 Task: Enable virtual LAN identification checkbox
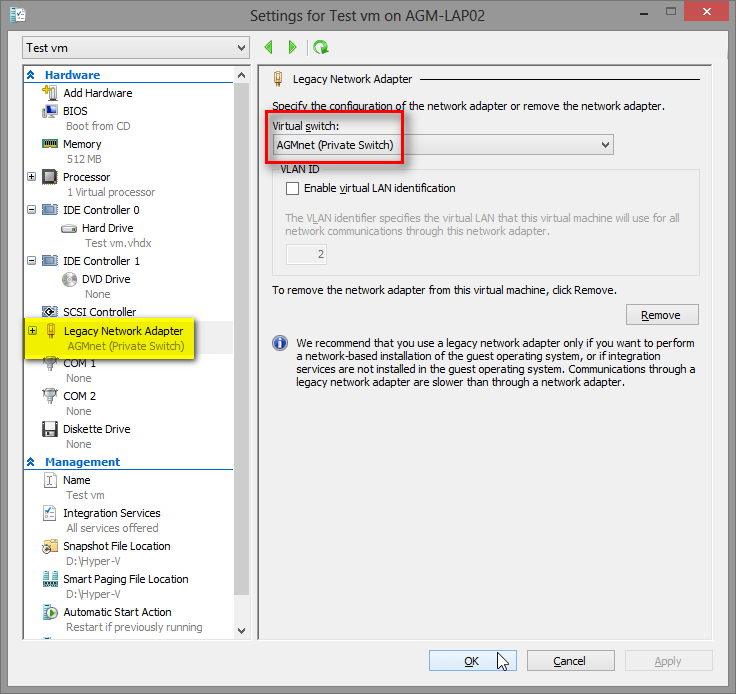[x=292, y=188]
